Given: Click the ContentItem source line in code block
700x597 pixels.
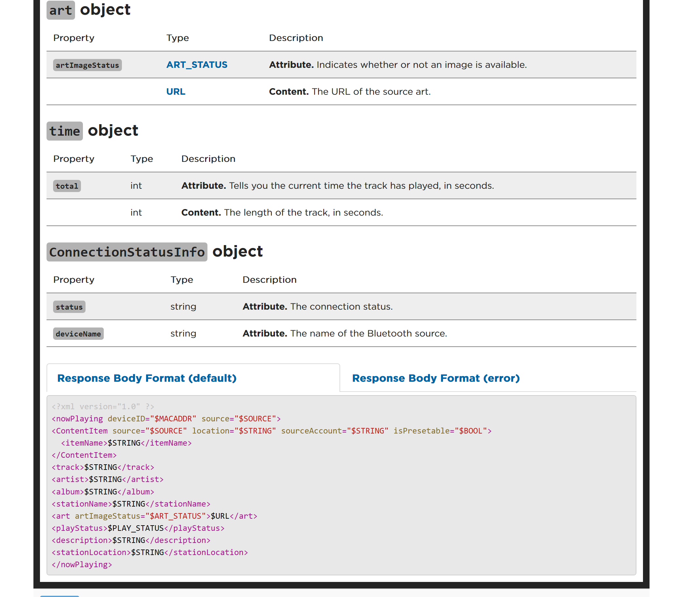Looking at the screenshot, I should click(271, 431).
